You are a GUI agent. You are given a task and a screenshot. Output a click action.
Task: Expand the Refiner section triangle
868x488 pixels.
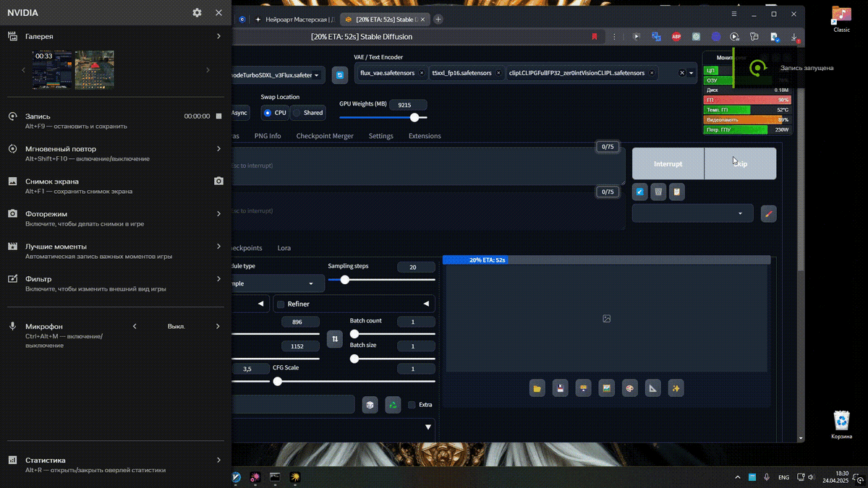426,304
